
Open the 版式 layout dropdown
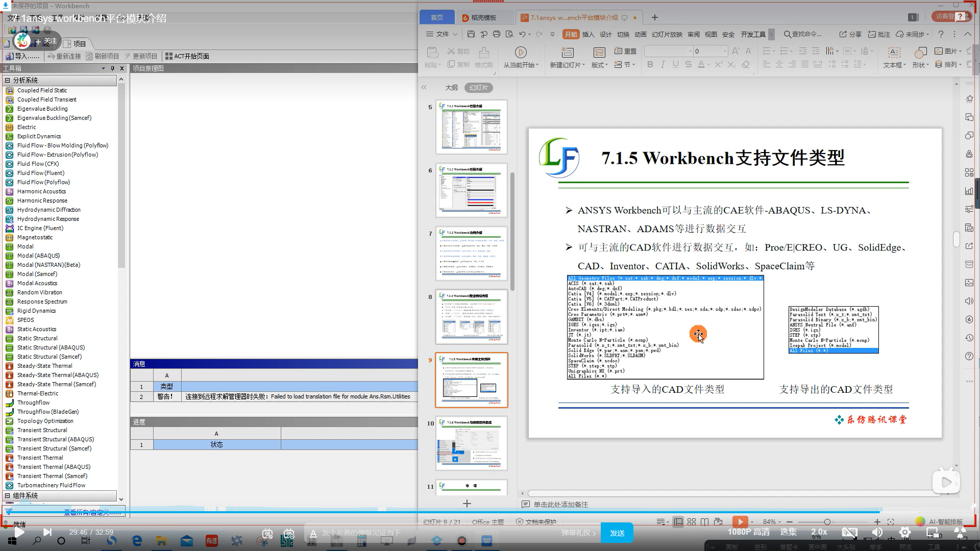point(600,65)
